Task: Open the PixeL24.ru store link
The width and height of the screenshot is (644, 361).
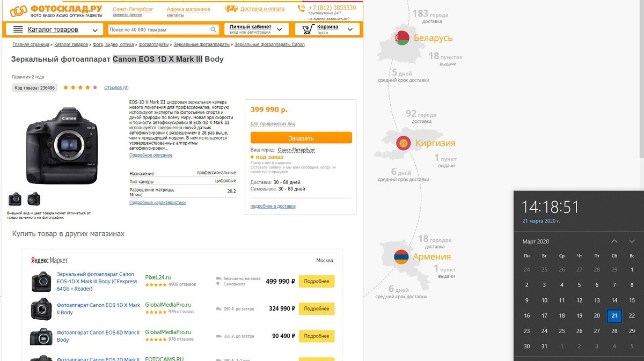Action: 158,277
